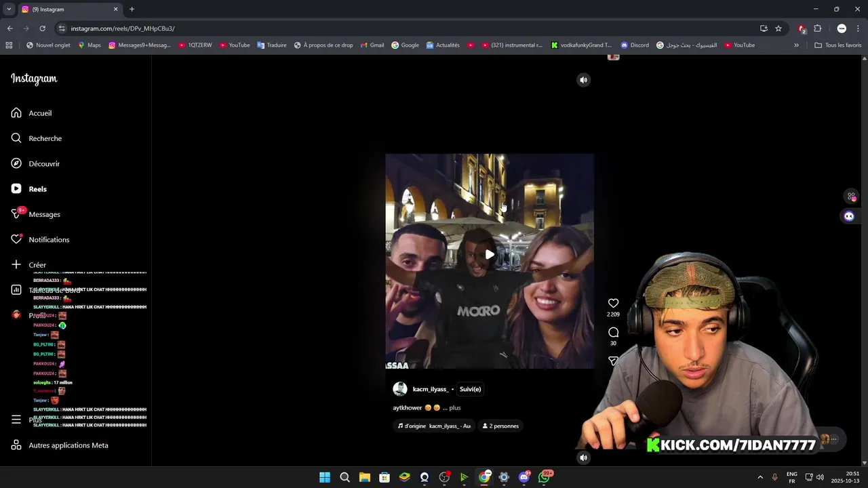Show the 2 personnes tagged people
Screen dimensions: 868x488
[x=500, y=426]
